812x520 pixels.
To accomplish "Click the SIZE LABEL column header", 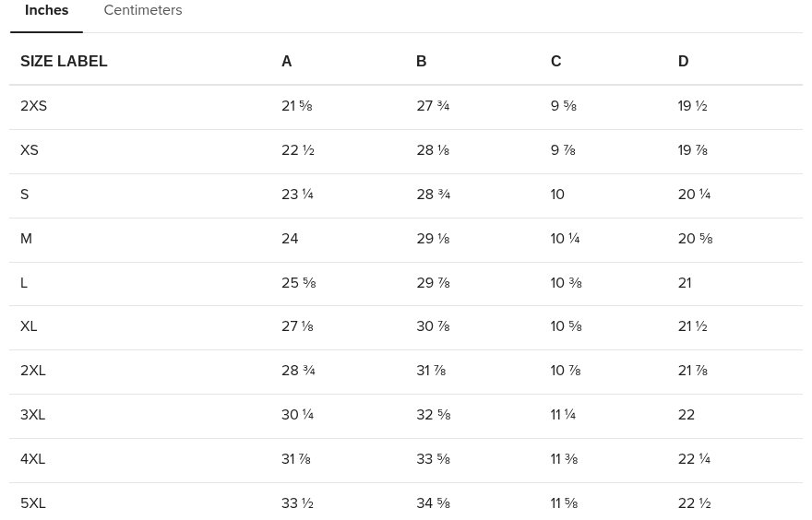I will [x=64, y=62].
